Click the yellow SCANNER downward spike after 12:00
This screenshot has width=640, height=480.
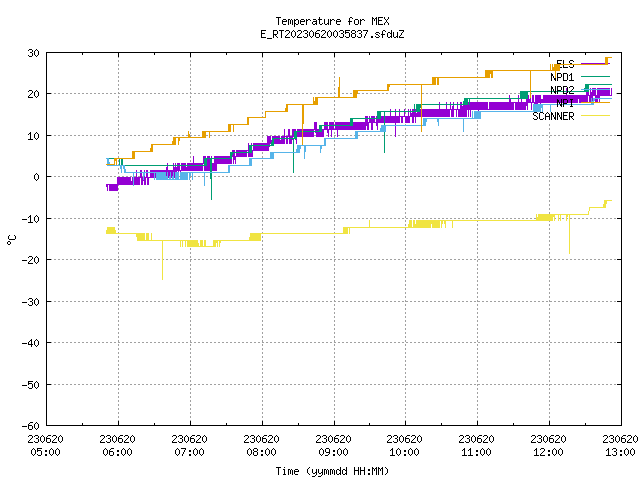coord(569,235)
